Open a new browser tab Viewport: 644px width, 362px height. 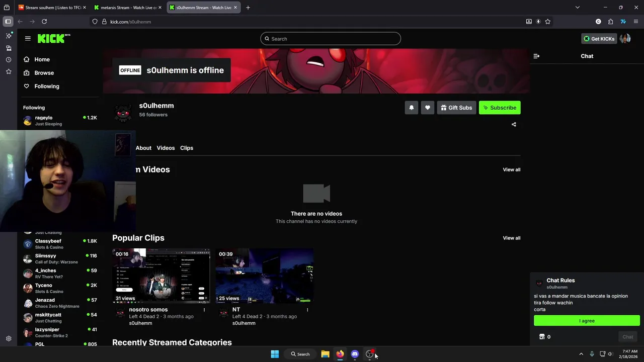coord(248,8)
